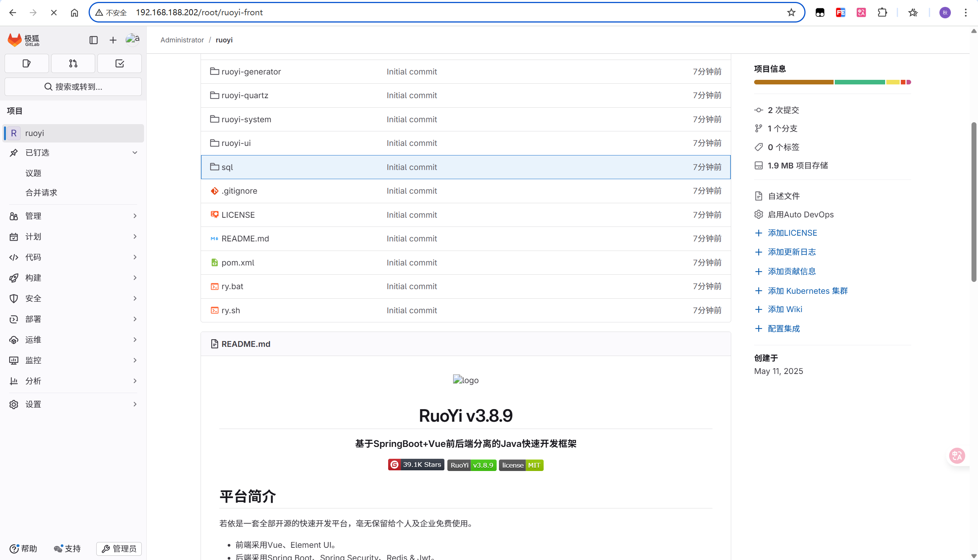The height and width of the screenshot is (560, 978).
Task: Click the repository languages color bar
Action: [832, 82]
